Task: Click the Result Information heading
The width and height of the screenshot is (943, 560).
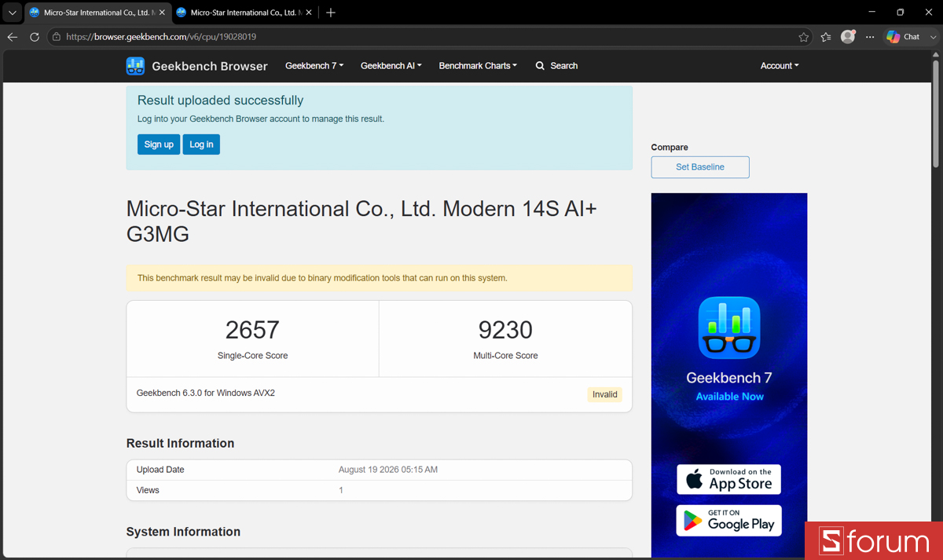Action: coord(180,444)
